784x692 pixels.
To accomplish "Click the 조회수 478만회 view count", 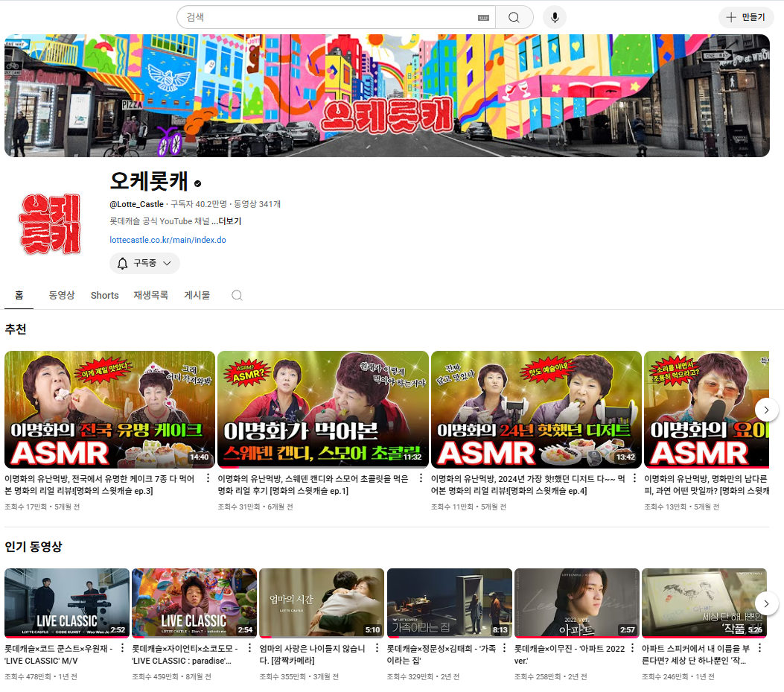I will tap(28, 676).
